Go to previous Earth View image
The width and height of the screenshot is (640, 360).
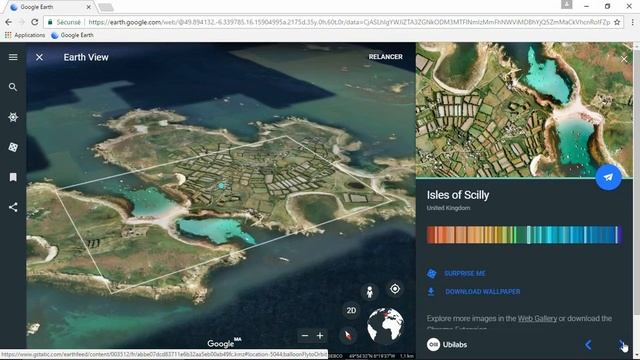pyautogui.click(x=588, y=345)
